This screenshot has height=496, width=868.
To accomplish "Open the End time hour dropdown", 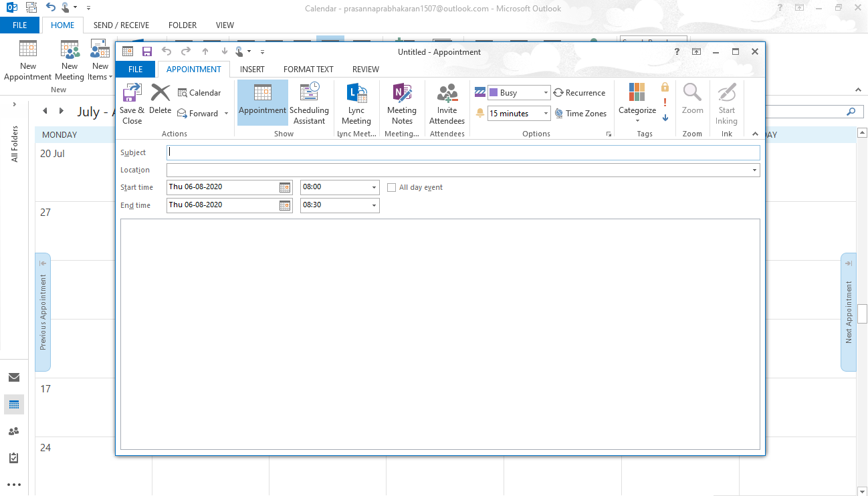I will click(x=373, y=205).
